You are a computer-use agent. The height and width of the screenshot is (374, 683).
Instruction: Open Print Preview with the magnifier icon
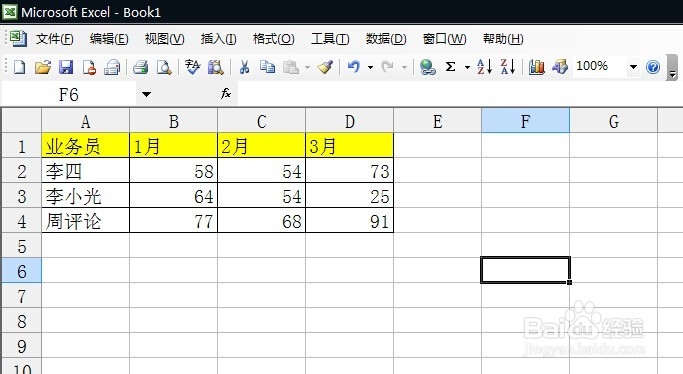(164, 67)
